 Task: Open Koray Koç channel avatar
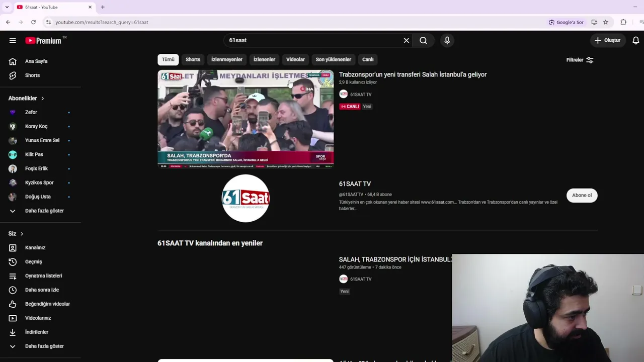click(13, 126)
